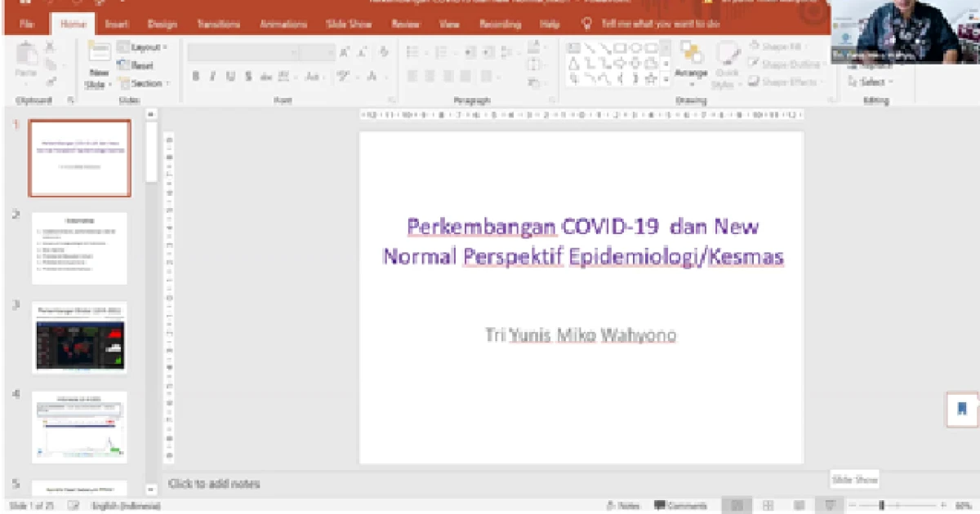
Task: Open the Character Spacing dropdown
Action: (289, 77)
